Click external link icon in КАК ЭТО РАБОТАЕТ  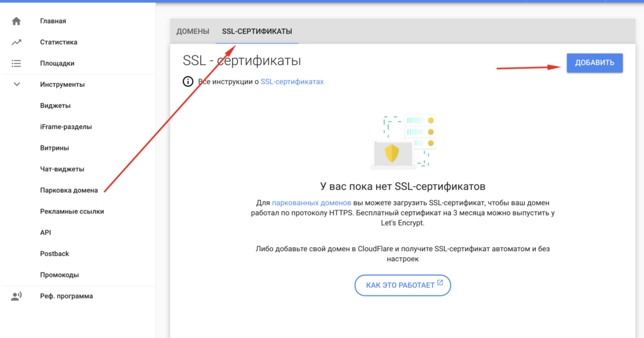440,283
